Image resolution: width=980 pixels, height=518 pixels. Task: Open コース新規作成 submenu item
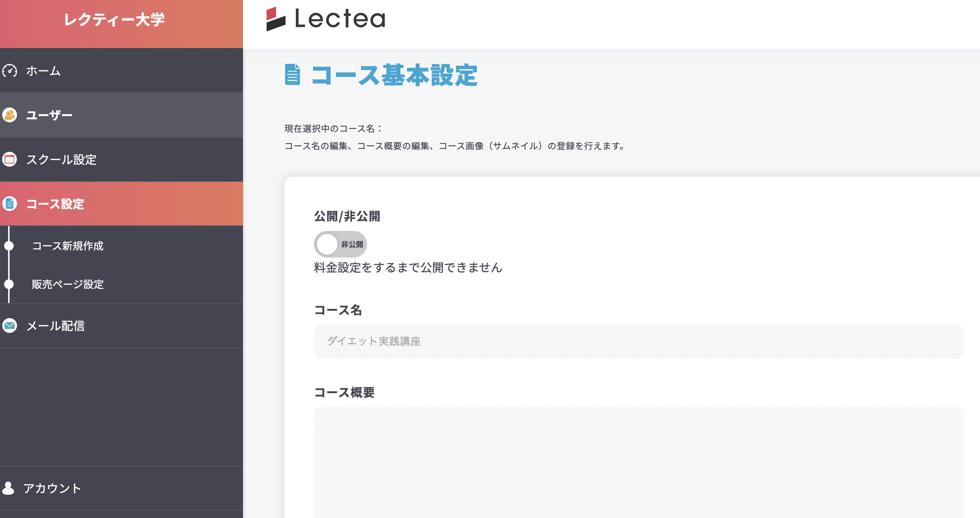68,246
